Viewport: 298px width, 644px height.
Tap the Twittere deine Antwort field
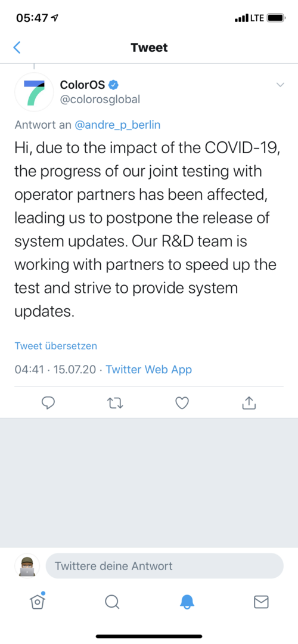coord(164,566)
